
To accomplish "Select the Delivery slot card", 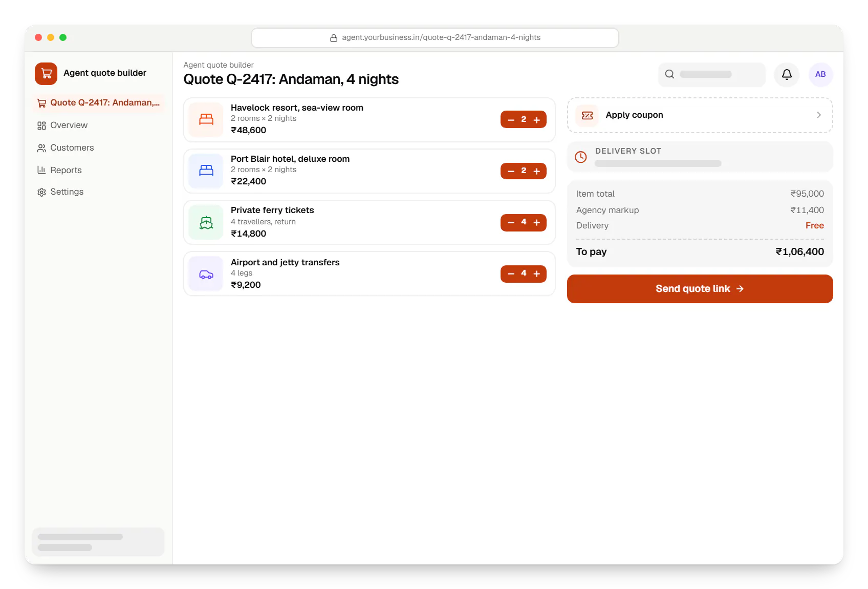I will tap(700, 157).
